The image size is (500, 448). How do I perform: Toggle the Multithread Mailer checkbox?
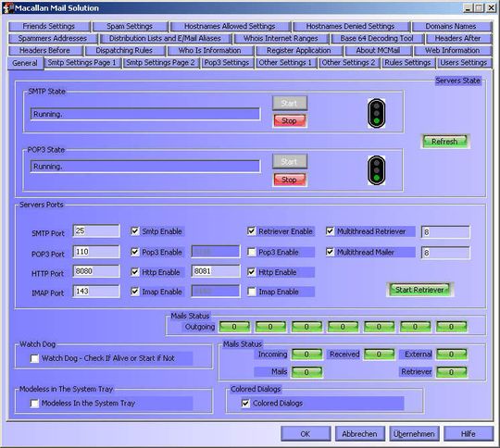[330, 252]
